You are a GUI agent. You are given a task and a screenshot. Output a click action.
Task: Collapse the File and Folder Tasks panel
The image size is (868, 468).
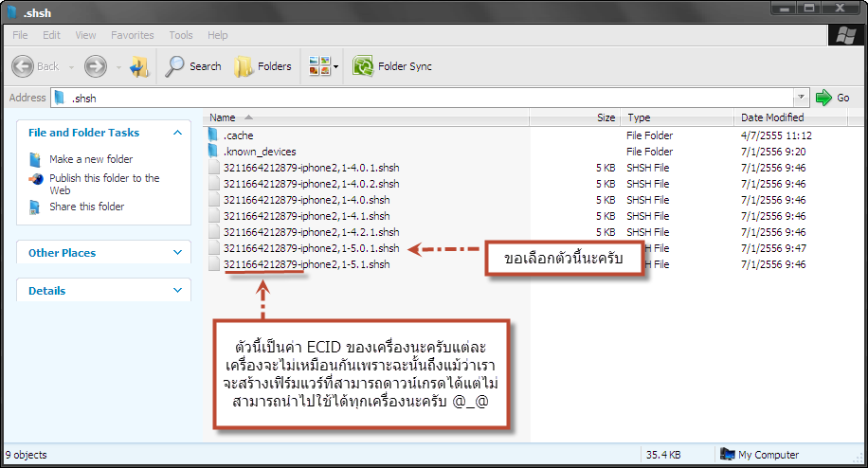tap(177, 133)
